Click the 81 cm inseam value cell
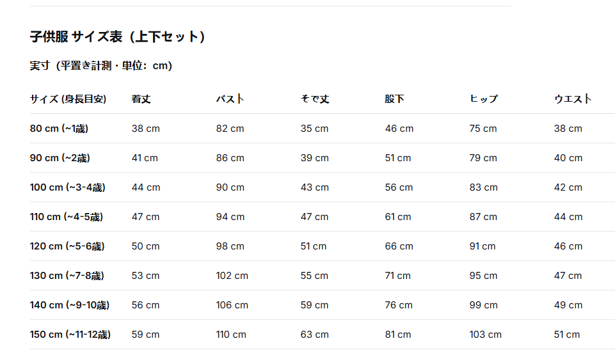The height and width of the screenshot is (364, 615). tap(398, 334)
